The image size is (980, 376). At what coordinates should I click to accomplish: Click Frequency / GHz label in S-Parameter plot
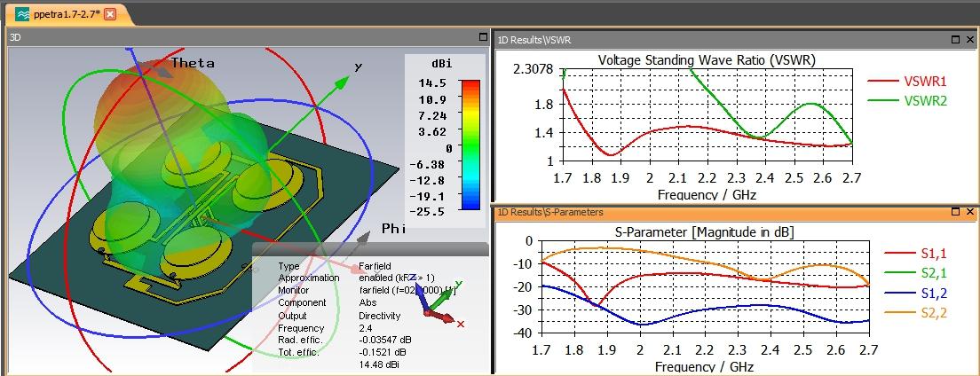704,366
